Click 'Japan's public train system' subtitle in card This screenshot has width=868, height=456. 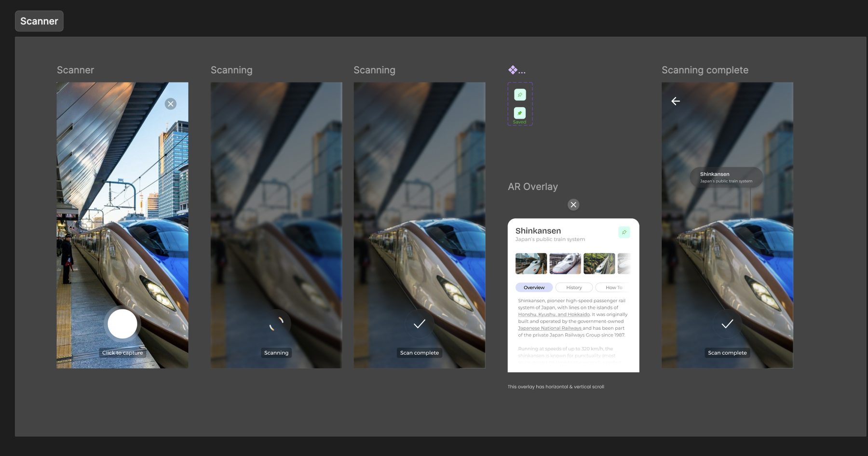tap(550, 240)
